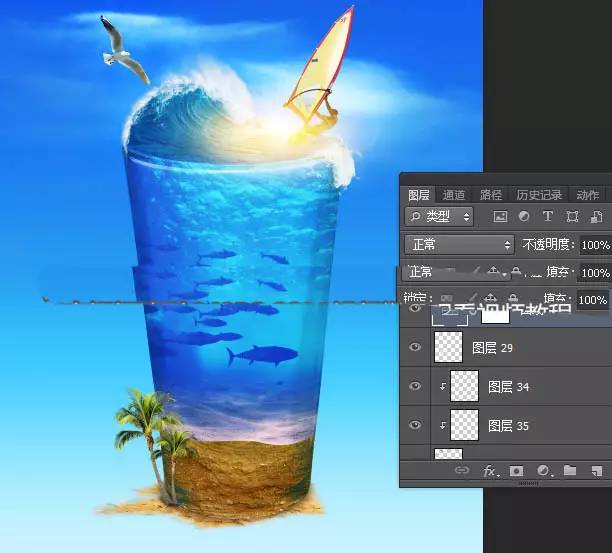Select the 图层 35 layer name
Screen dimensions: 612x553
508,426
